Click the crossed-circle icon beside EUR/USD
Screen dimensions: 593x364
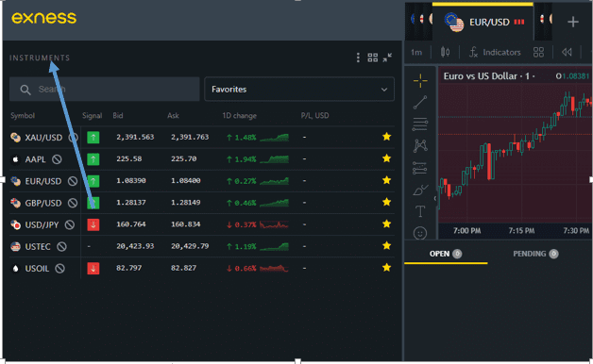pyautogui.click(x=72, y=181)
